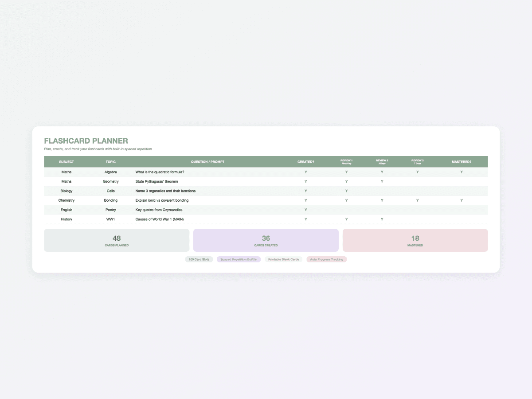Select the SUBJECT column header
The width and height of the screenshot is (532, 399).
[66, 162]
